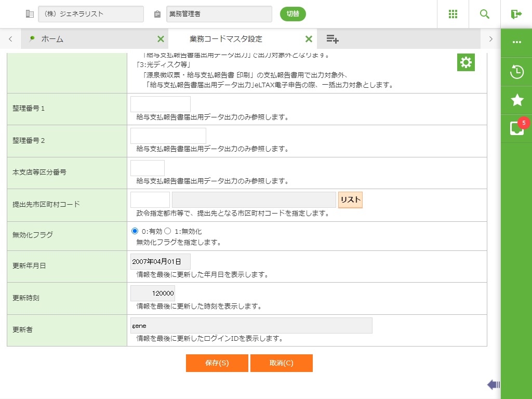Open the apps grid menu icon
The height and width of the screenshot is (399, 532).
[x=453, y=14]
